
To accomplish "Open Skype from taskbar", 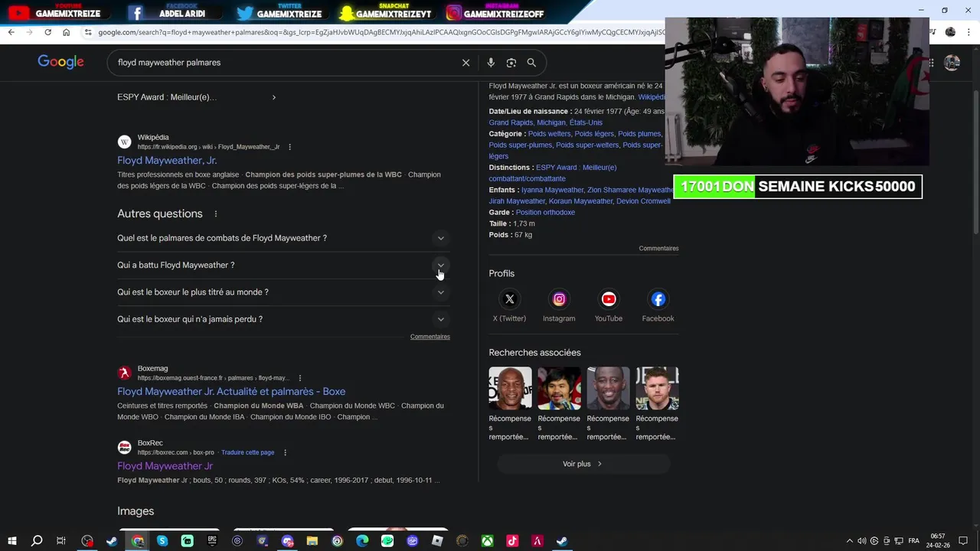I will coord(162,541).
